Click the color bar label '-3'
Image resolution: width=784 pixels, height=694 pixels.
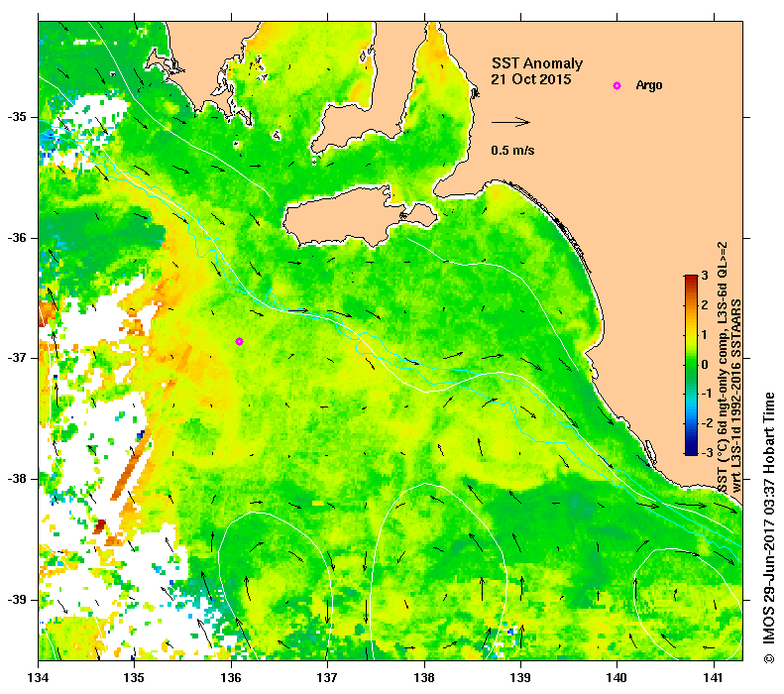(707, 453)
